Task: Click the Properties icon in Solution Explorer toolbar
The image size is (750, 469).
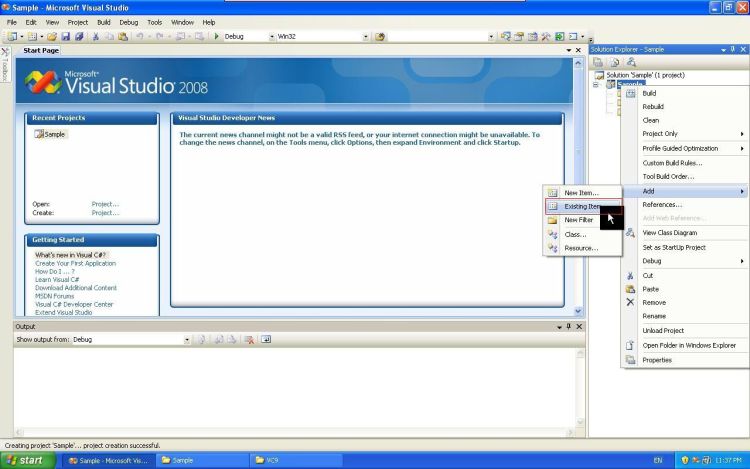Action: (x=598, y=62)
